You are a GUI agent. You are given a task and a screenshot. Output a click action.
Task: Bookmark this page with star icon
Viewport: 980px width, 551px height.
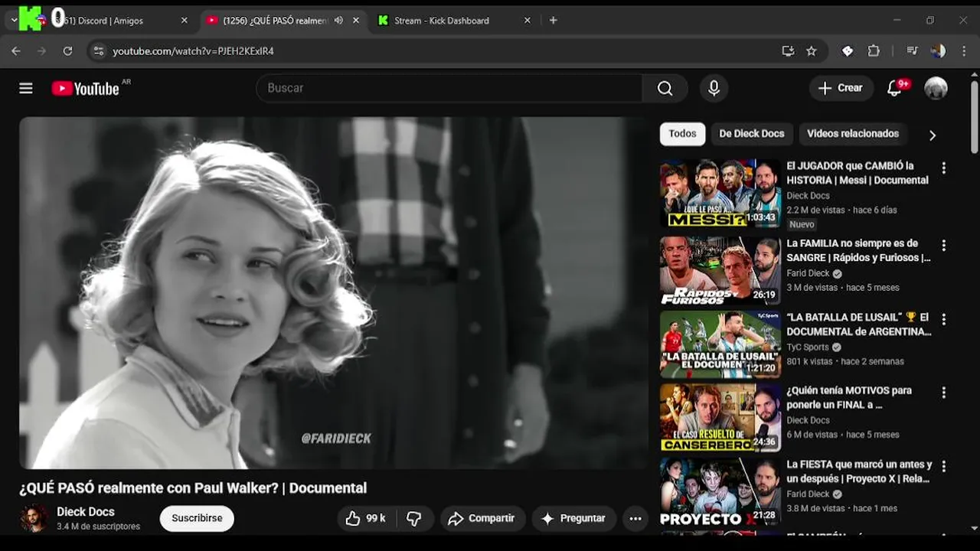pos(812,51)
